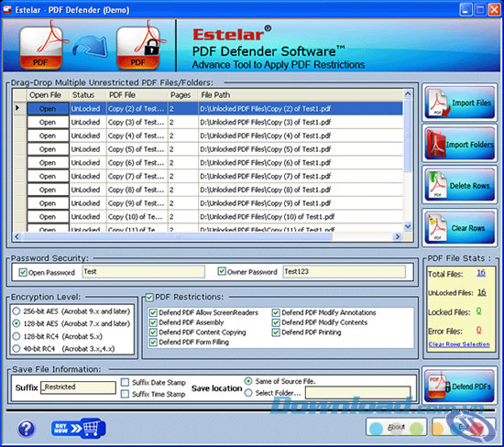
Task: Click the Buy Now shopping cart icon
Action: [x=79, y=428]
